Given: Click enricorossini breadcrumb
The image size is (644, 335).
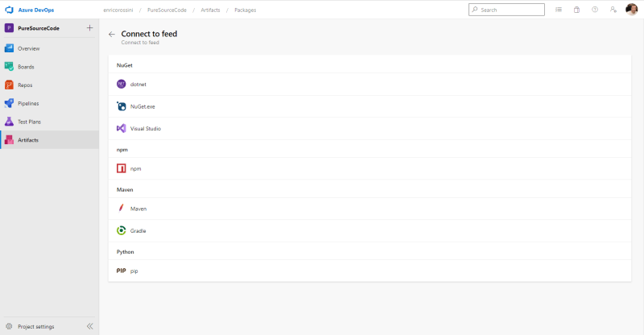Looking at the screenshot, I should pyautogui.click(x=118, y=10).
